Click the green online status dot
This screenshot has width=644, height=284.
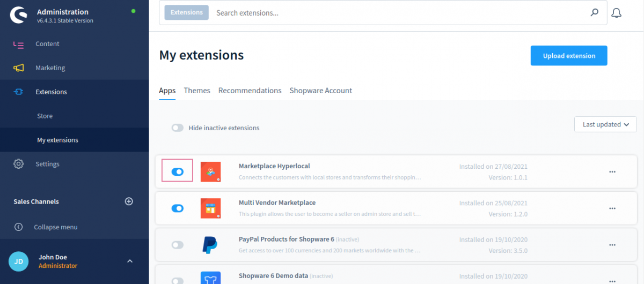133,11
